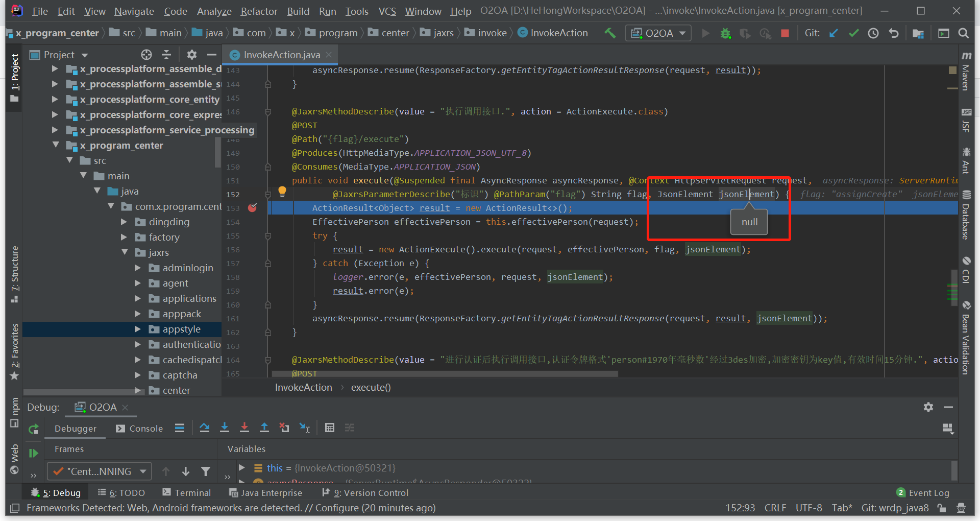Screen dimensions: 980x521
Task: Click the Project panel settings gear
Action: tap(191, 55)
